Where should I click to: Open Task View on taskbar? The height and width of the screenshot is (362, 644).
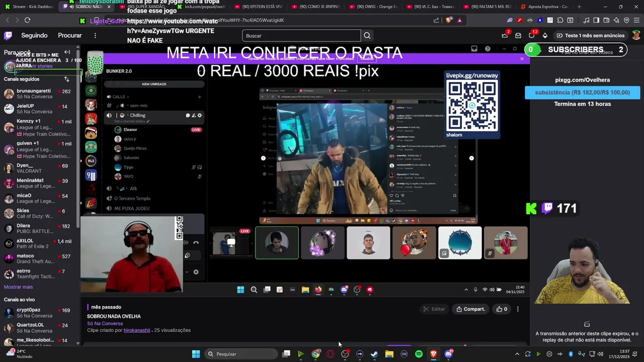click(286, 354)
